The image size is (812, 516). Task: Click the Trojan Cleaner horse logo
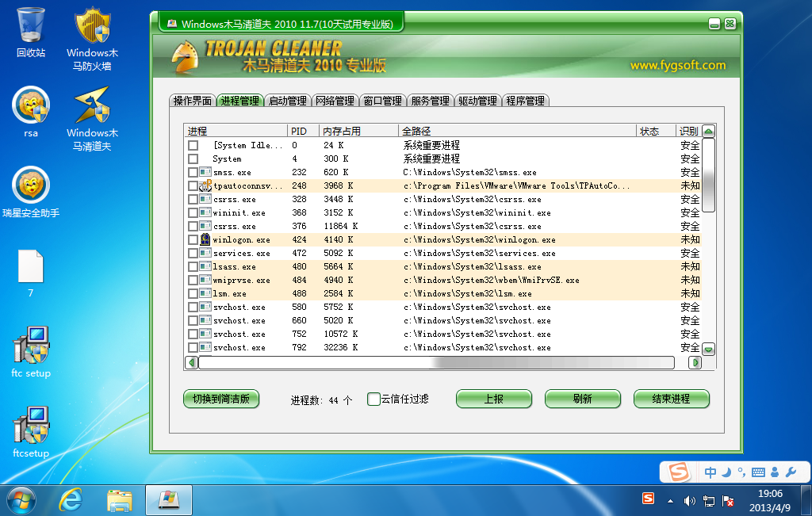point(186,57)
